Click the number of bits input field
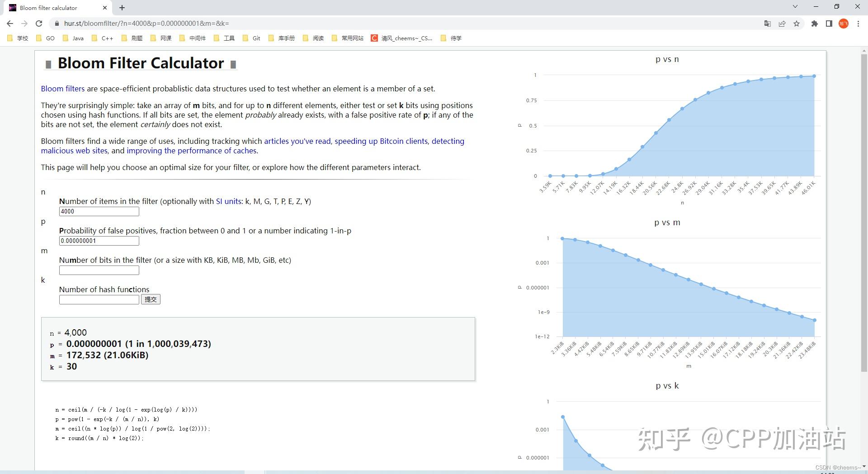The height and width of the screenshot is (474, 868). pyautogui.click(x=99, y=270)
